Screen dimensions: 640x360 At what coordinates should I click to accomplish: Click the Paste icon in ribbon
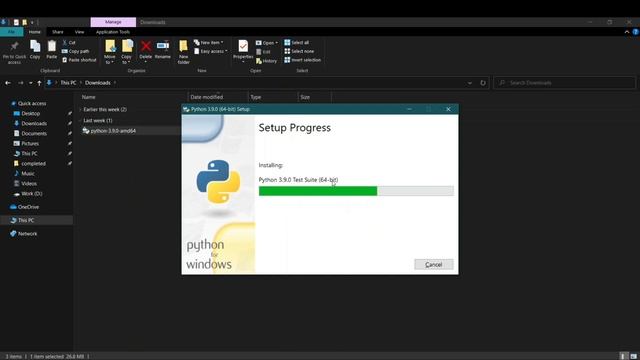click(52, 46)
